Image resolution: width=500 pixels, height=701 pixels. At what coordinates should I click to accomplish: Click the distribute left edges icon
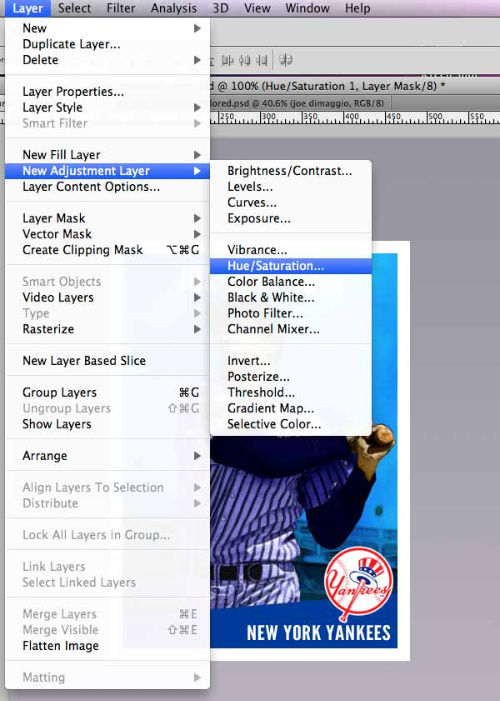click(228, 60)
